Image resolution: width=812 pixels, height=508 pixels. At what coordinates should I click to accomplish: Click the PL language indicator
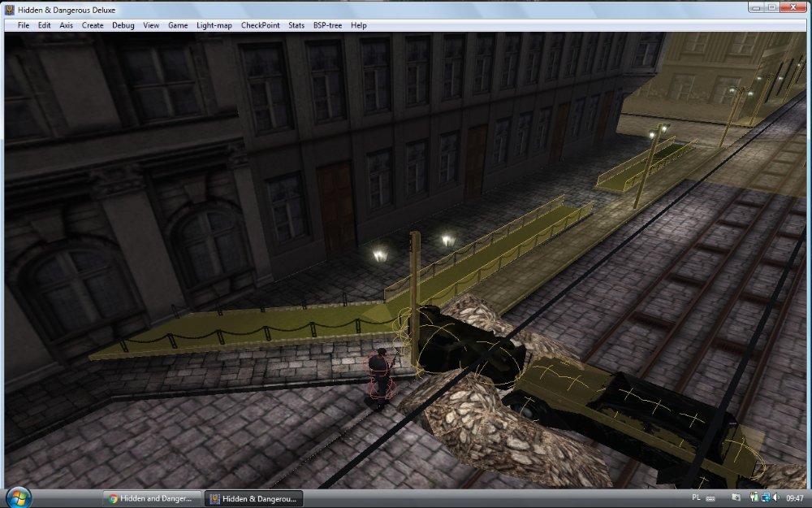click(696, 497)
